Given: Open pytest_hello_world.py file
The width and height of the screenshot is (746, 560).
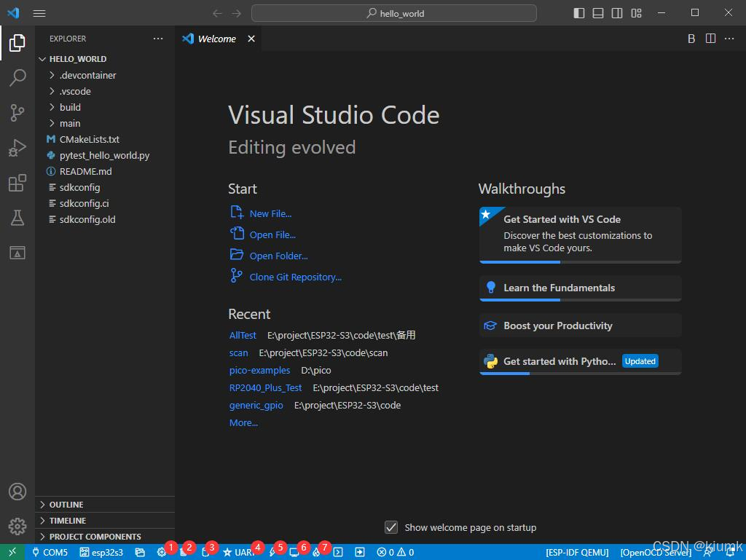Looking at the screenshot, I should point(105,155).
